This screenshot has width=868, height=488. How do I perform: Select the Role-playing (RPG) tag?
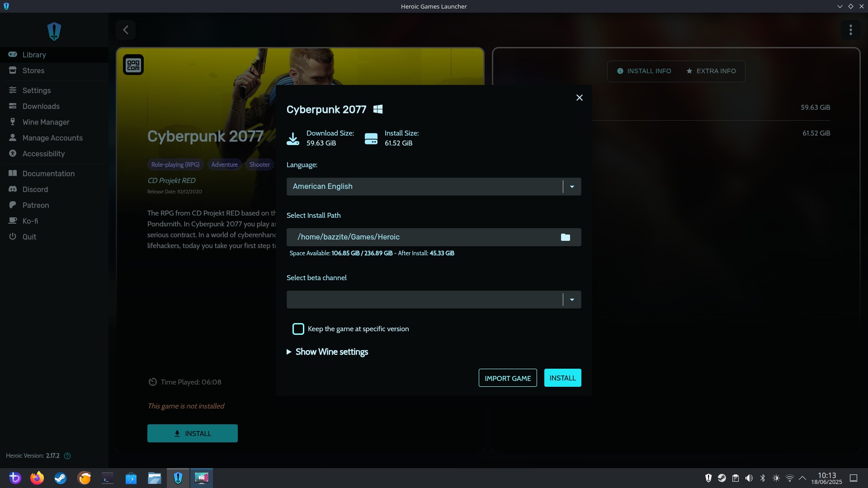[x=175, y=164]
